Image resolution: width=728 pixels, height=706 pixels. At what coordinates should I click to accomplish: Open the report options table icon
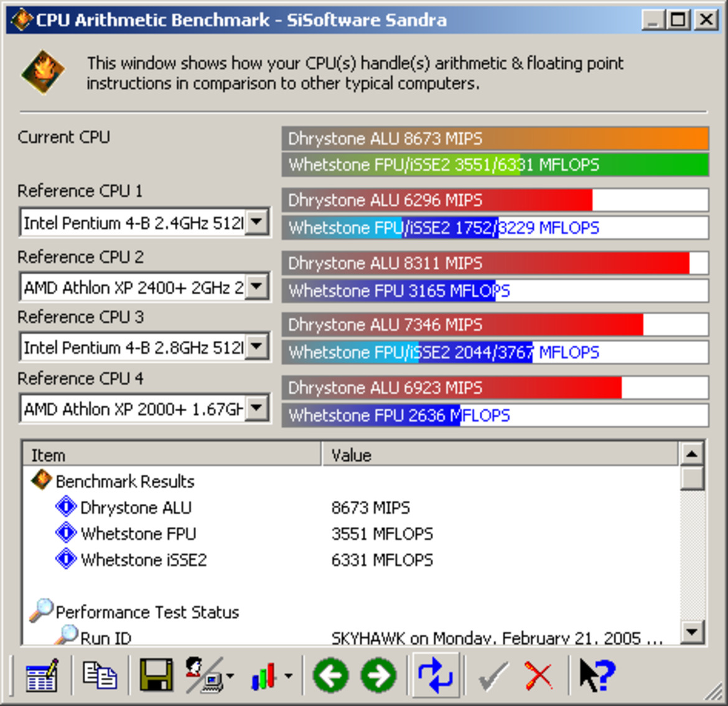(42, 676)
